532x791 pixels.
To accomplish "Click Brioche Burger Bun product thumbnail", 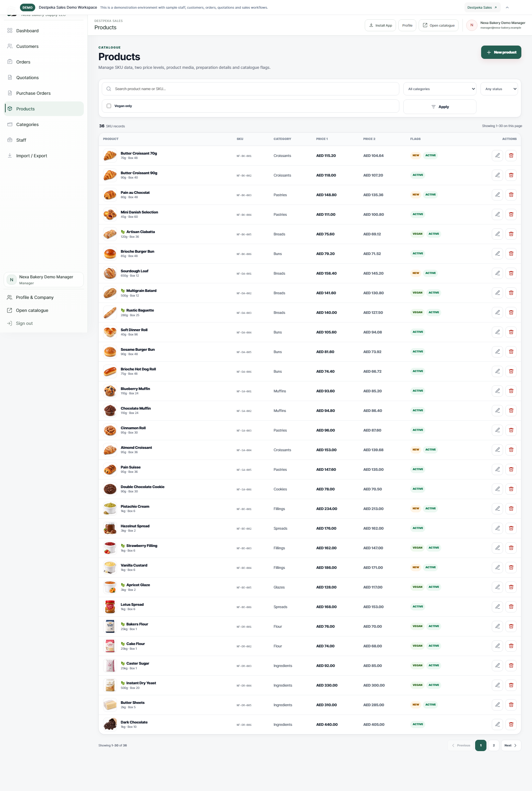I will 110,253.
